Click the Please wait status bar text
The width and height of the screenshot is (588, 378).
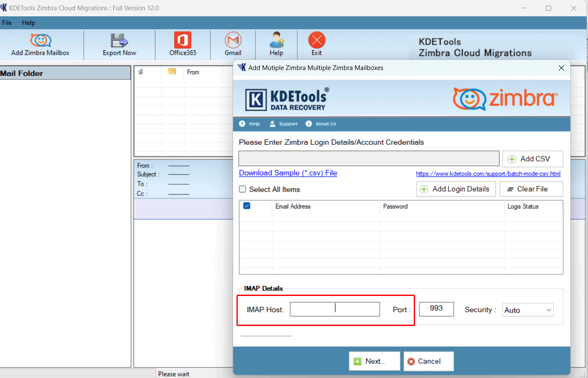(173, 374)
